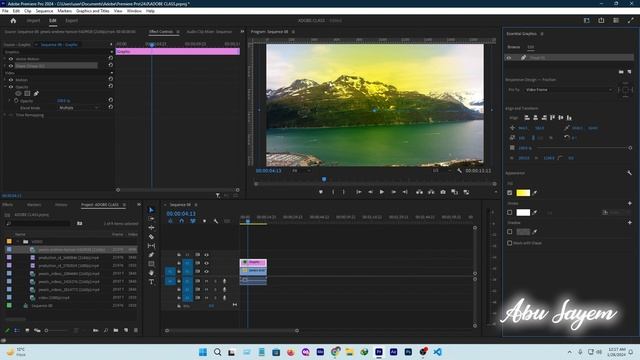Open Pin To Video Frame dropdown

[x=568, y=89]
